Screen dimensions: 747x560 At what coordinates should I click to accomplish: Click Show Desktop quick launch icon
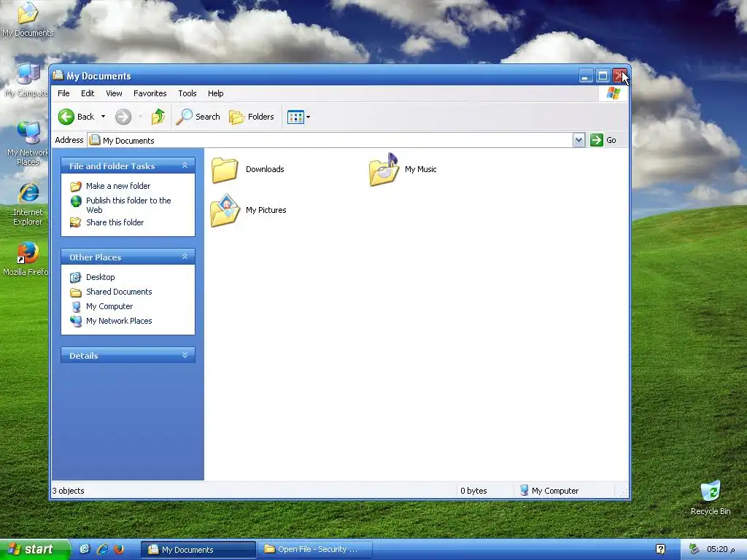click(x=85, y=549)
